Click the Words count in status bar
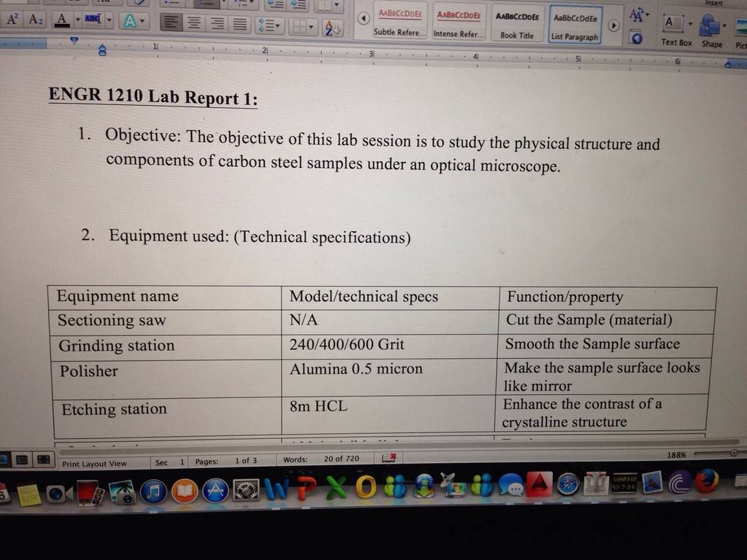747x560 pixels. (x=321, y=459)
